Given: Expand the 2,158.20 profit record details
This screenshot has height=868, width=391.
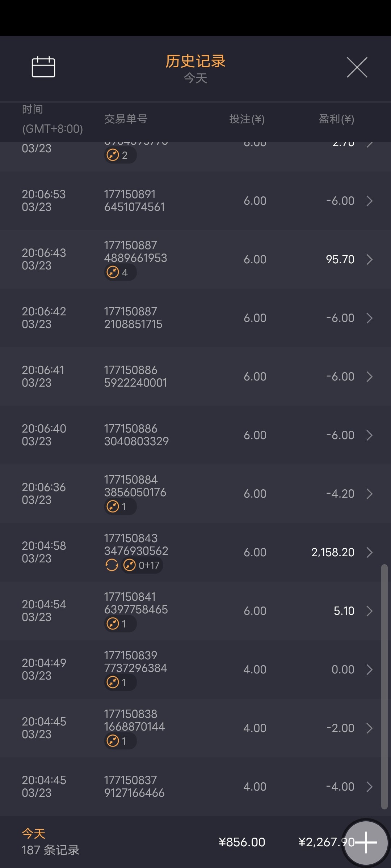Looking at the screenshot, I should pyautogui.click(x=369, y=552).
